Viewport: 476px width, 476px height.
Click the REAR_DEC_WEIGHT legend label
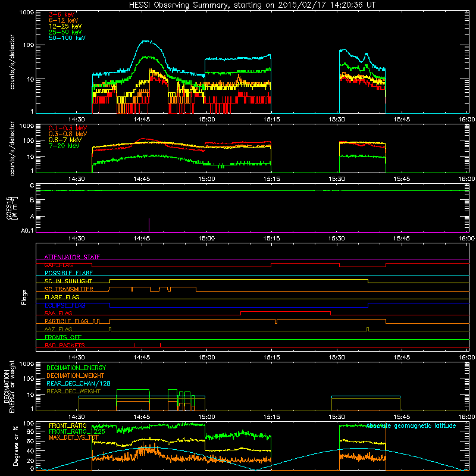(x=73, y=392)
